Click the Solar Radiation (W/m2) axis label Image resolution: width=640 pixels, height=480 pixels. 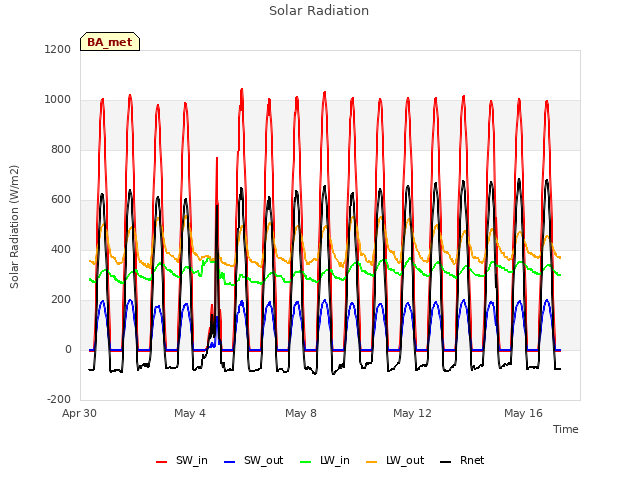point(14,227)
